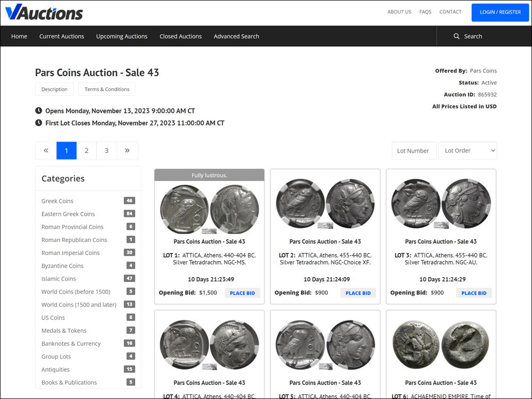Show the auction Description
The width and height of the screenshot is (532, 399).
pos(54,89)
